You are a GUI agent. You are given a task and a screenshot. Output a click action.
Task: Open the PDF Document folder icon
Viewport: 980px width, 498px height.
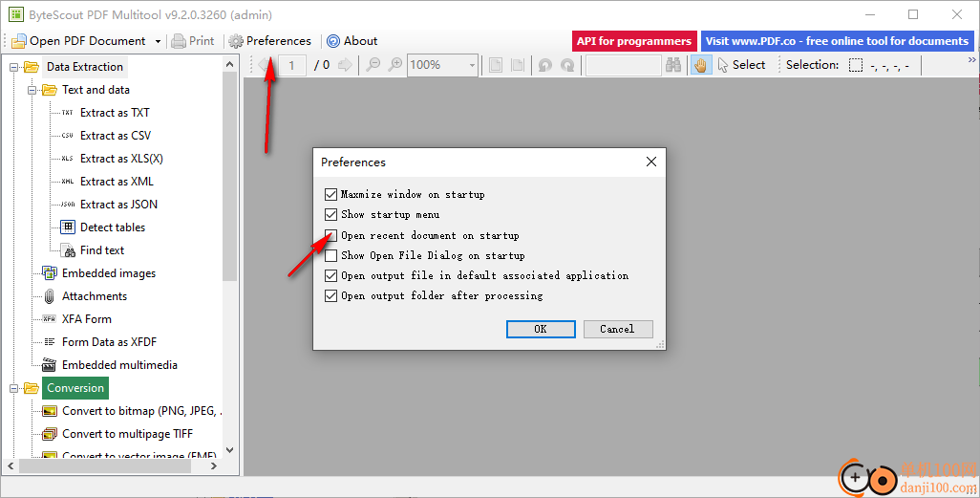click(x=19, y=41)
